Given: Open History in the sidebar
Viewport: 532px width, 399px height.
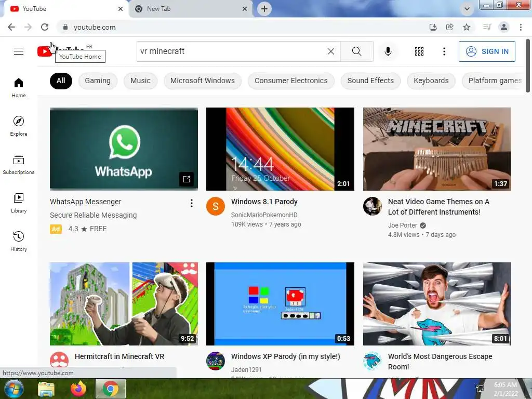Looking at the screenshot, I should (x=19, y=241).
